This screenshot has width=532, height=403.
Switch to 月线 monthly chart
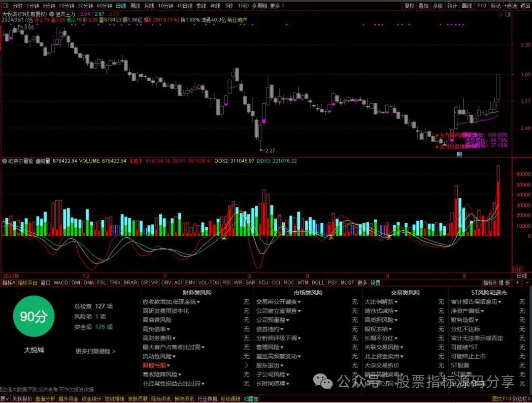pos(149,6)
